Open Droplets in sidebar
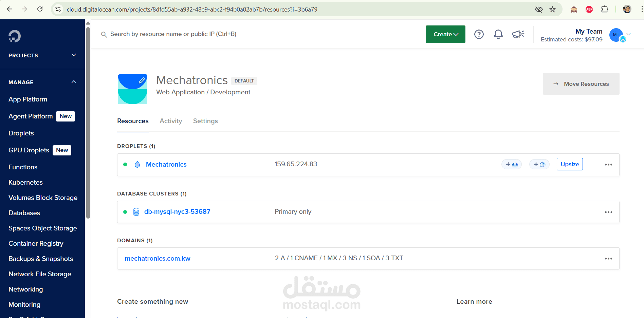Image resolution: width=644 pixels, height=318 pixels. click(21, 133)
